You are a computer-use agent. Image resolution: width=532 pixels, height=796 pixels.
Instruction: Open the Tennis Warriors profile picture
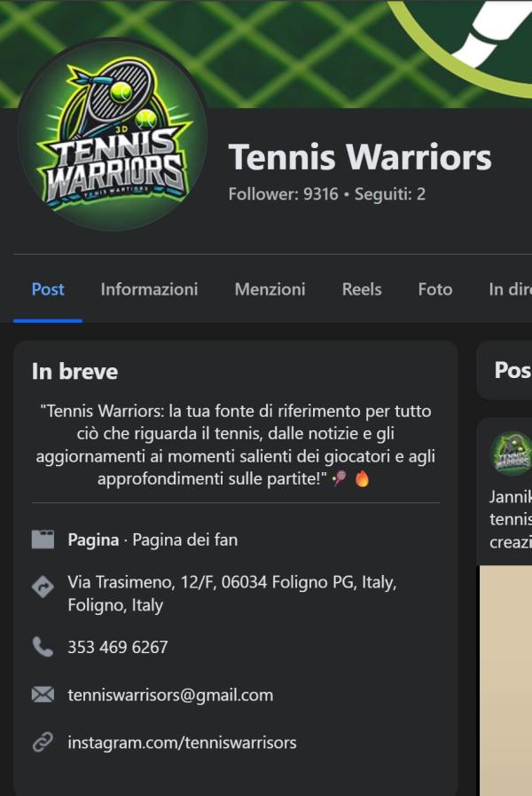point(113,136)
